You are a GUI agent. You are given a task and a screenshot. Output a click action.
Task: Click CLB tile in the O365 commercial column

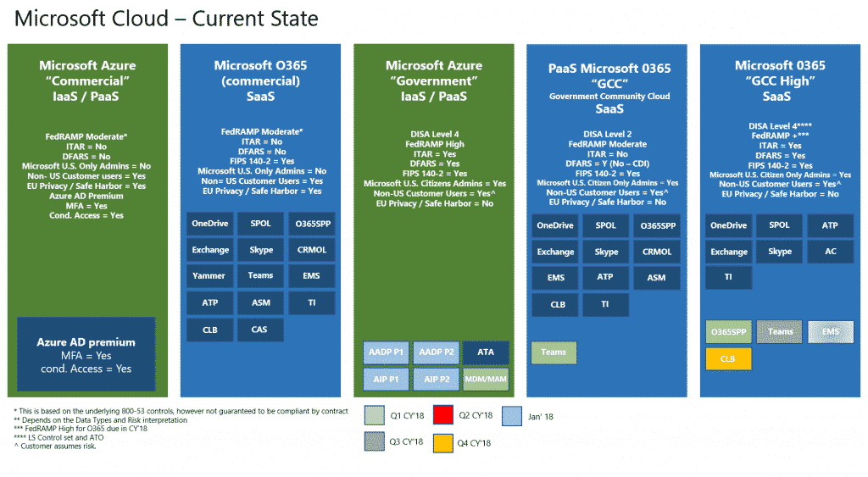point(210,330)
